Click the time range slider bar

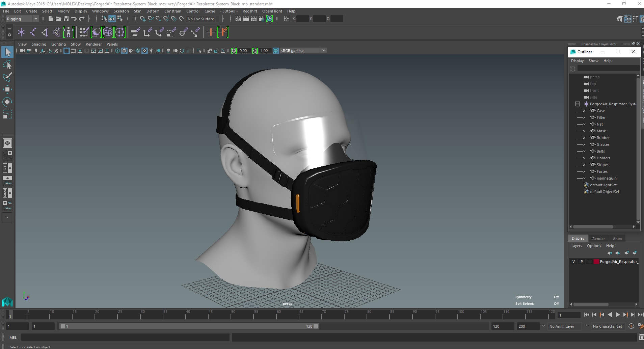(x=189, y=326)
